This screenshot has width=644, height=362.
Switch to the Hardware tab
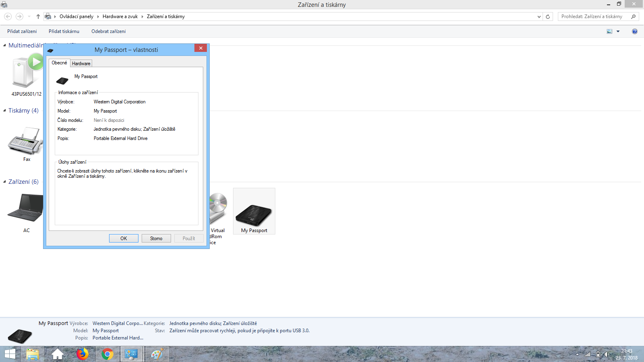click(81, 64)
